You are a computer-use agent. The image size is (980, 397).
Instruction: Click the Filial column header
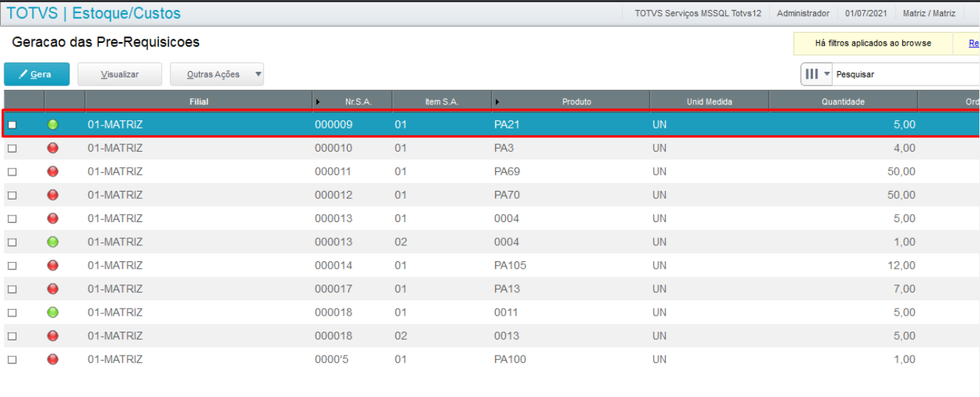click(x=199, y=102)
